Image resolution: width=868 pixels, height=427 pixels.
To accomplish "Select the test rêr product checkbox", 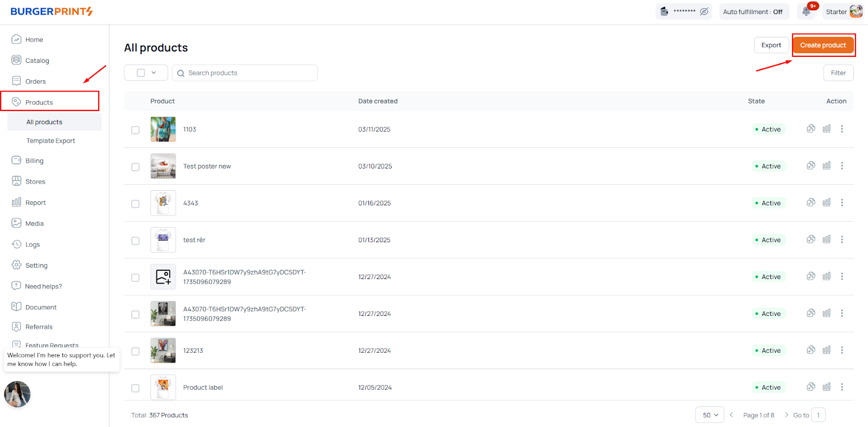I will [x=136, y=241].
